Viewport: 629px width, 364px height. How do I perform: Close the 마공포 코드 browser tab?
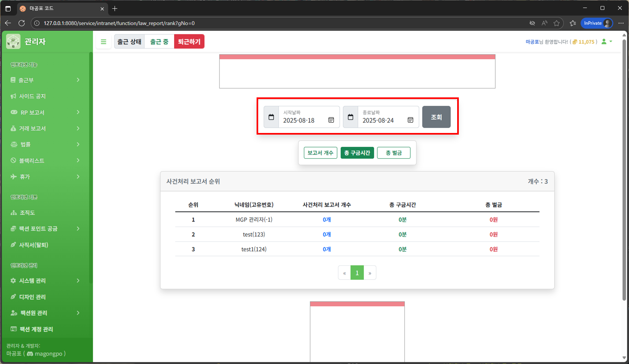tap(102, 9)
